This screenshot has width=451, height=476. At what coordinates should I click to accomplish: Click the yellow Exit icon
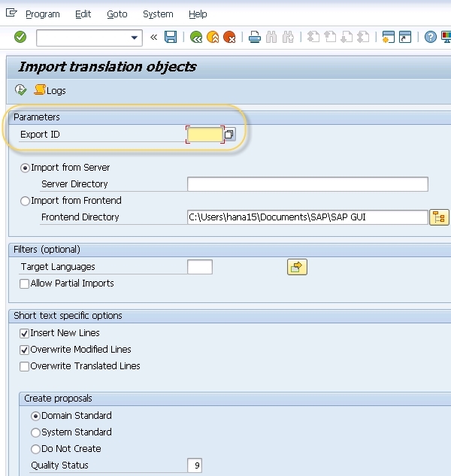213,38
